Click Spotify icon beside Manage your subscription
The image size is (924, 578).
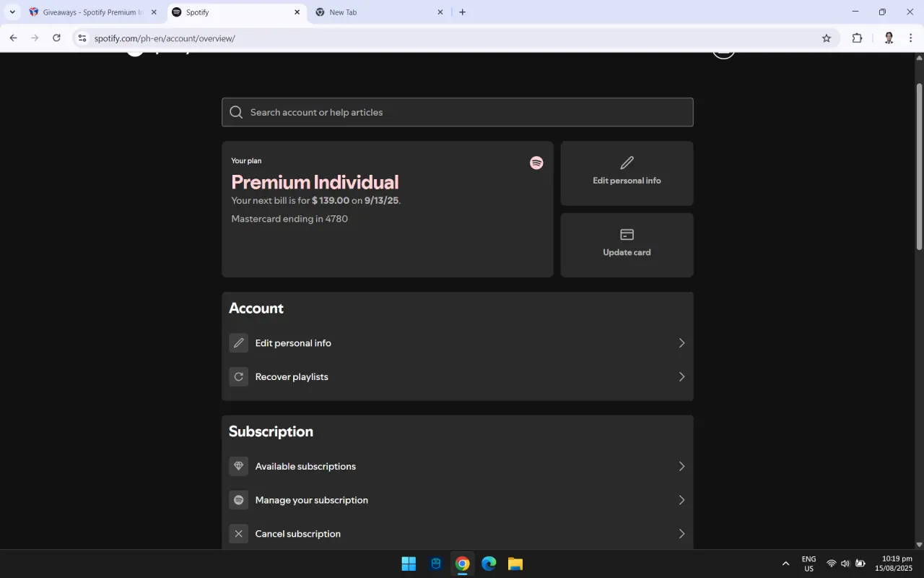pos(239,500)
